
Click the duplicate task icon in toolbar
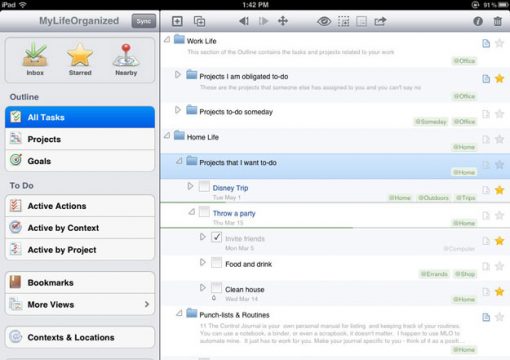click(199, 21)
